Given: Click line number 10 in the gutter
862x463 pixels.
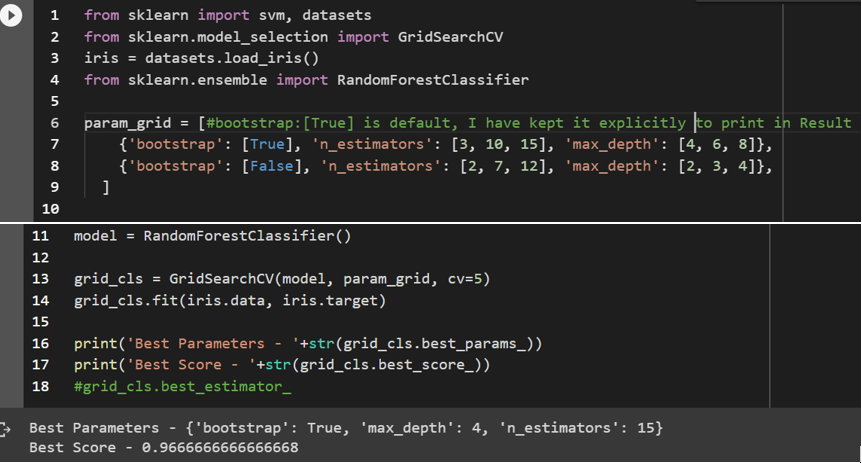Looking at the screenshot, I should click(50, 209).
